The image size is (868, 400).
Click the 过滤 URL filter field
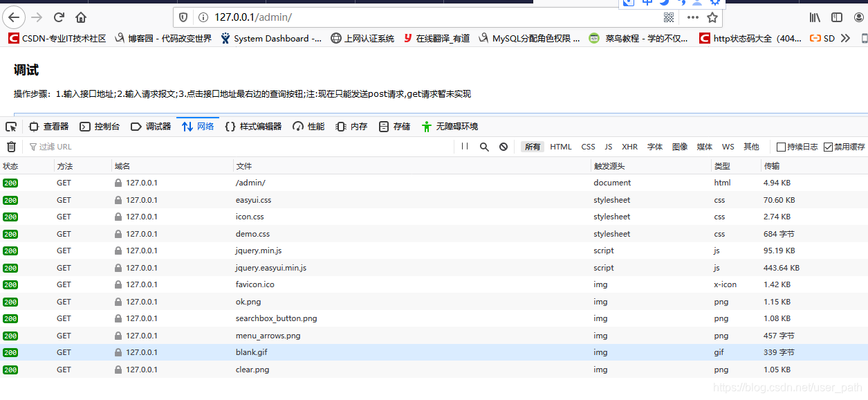[x=239, y=147]
